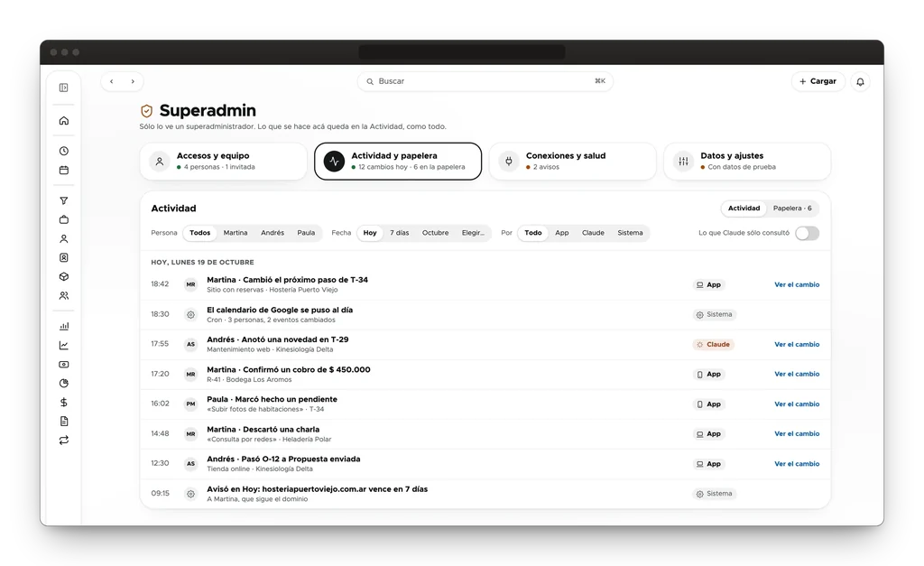This screenshot has width=924, height=566.
Task: Filter activity by Martina
Action: click(x=236, y=233)
